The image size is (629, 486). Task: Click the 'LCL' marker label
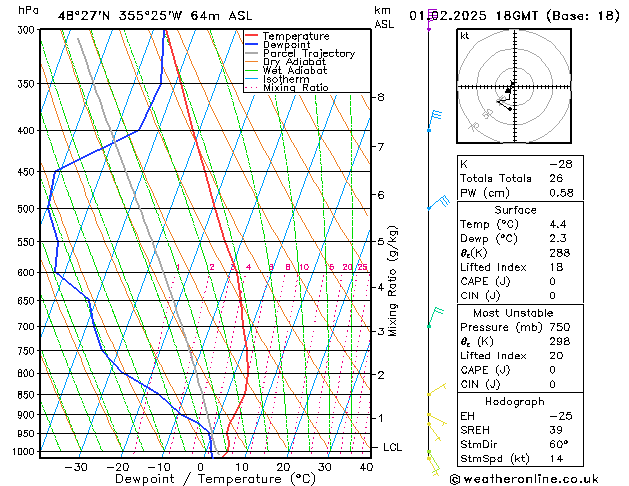click(x=392, y=447)
